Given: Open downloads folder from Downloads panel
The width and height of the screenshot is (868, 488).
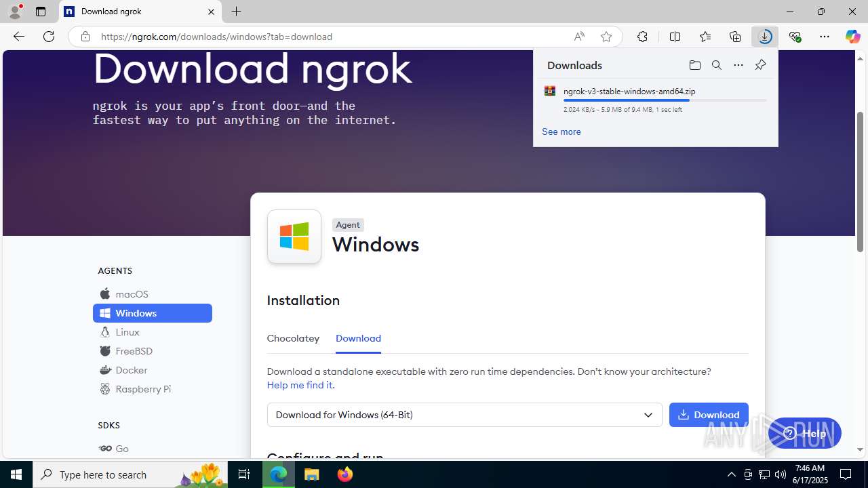Looking at the screenshot, I should [694, 65].
